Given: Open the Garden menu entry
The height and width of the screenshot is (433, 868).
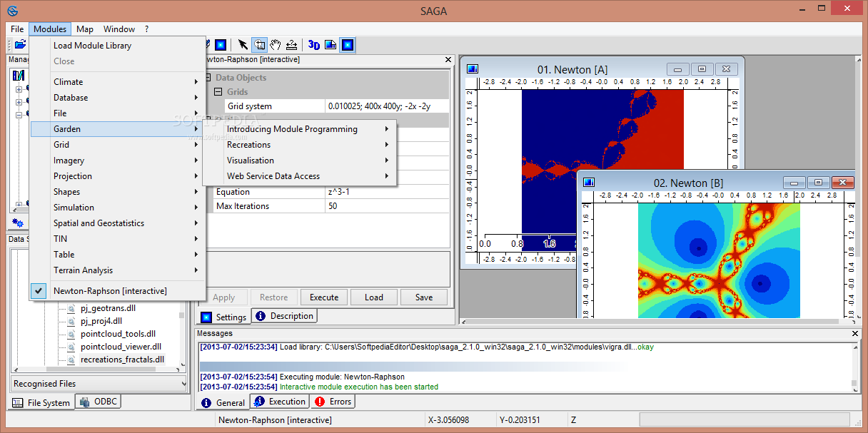Looking at the screenshot, I should (x=118, y=129).
